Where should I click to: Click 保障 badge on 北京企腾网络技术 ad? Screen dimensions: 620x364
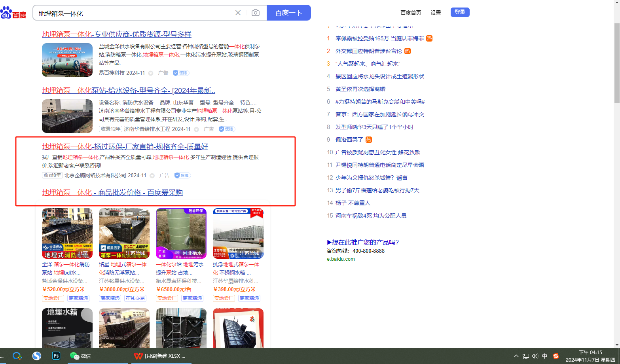[182, 175]
